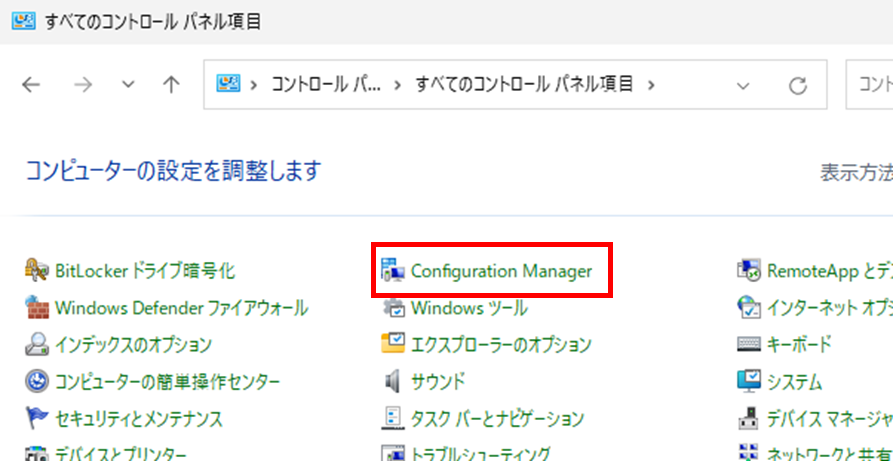Viewport: 893px width, 461px height.
Task: Click the Windows ツール gear icon
Action: click(x=394, y=308)
